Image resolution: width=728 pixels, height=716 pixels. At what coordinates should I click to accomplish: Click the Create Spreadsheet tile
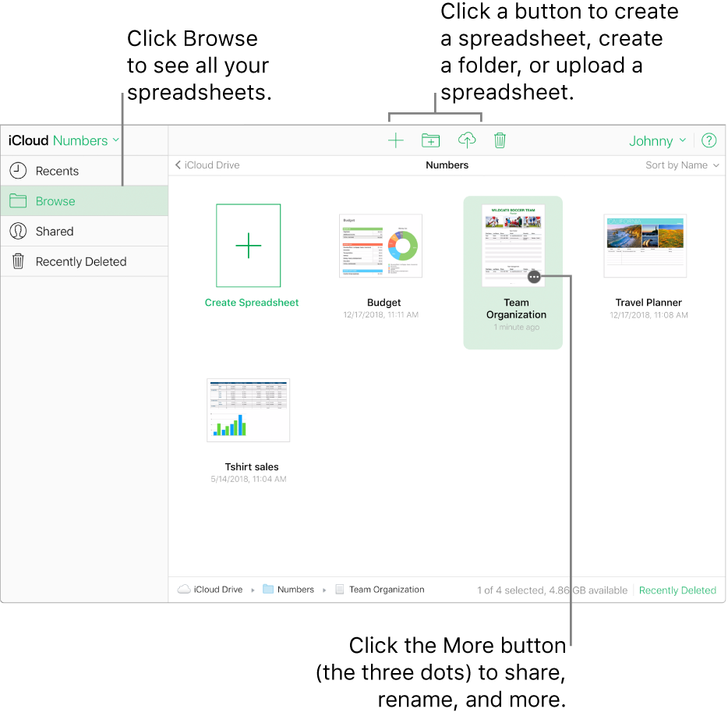[x=249, y=246]
